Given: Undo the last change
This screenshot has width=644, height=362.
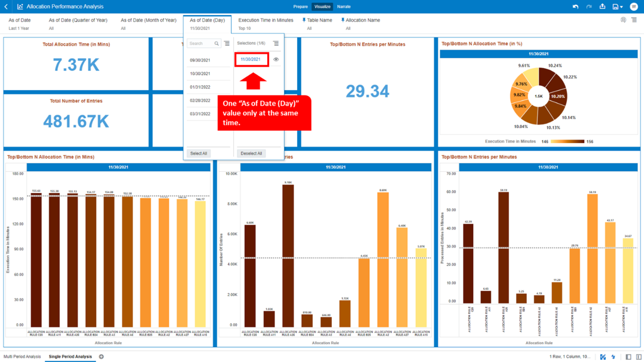Looking at the screenshot, I should (x=576, y=7).
